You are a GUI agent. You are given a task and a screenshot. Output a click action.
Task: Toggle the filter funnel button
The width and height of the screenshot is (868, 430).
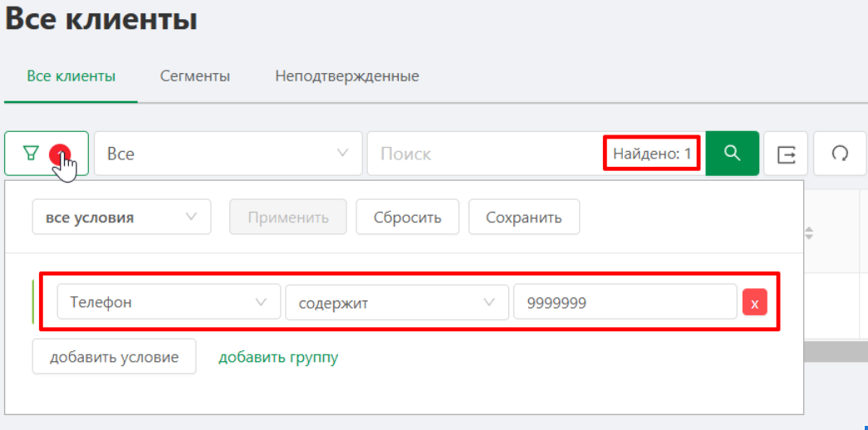click(47, 154)
